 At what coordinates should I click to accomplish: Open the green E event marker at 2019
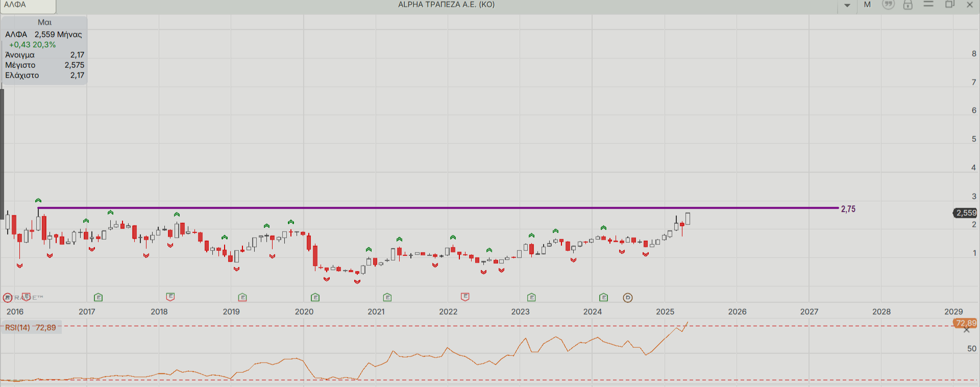(x=242, y=297)
